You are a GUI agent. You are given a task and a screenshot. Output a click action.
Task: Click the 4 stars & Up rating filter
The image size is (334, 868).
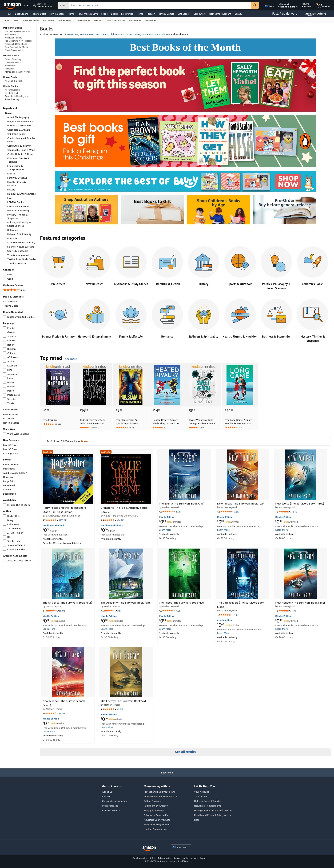click(x=14, y=290)
